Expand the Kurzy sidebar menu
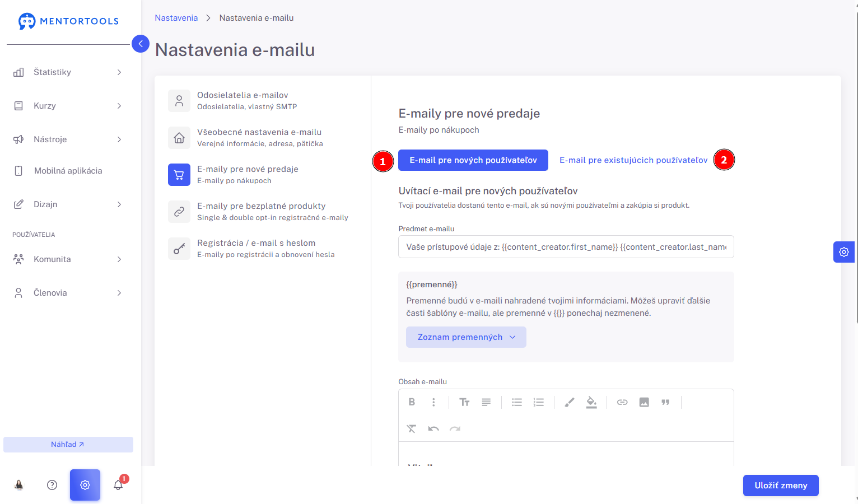 [x=68, y=106]
